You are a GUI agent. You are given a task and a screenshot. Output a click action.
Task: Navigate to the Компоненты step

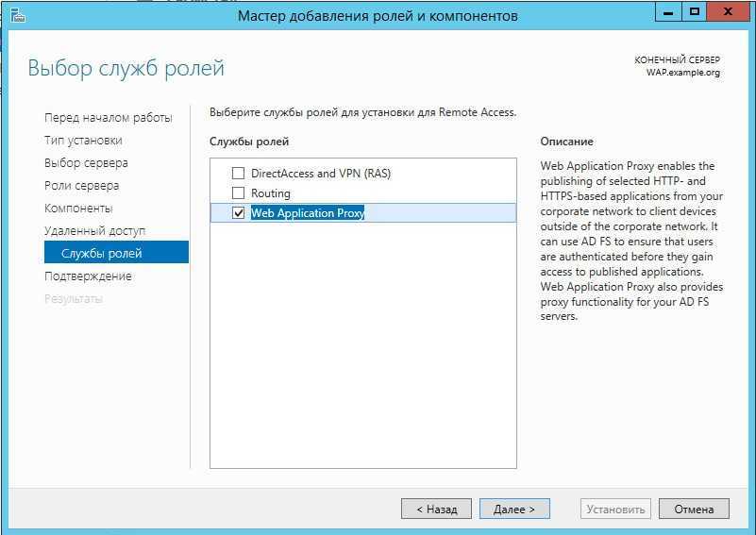(78, 209)
